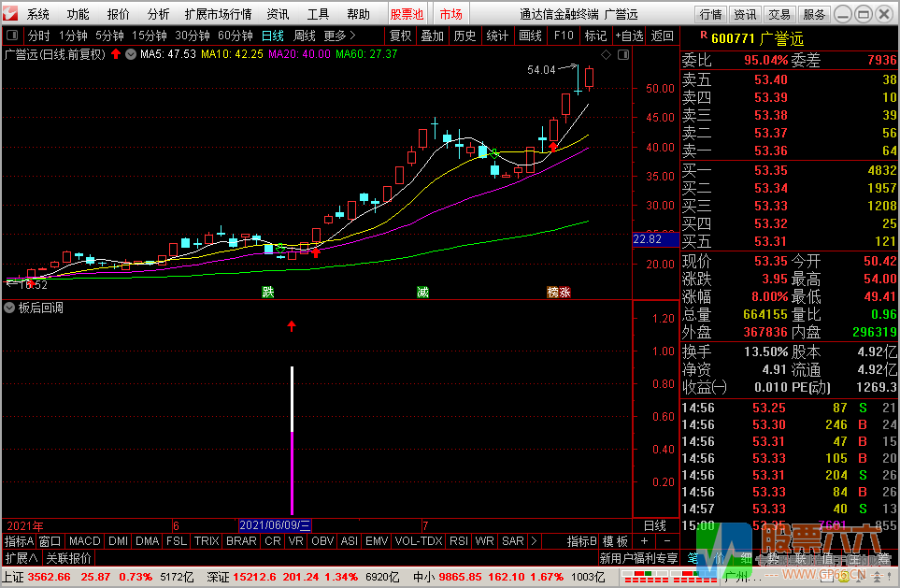The image size is (900, 588).
Task: Zoom in chart with + button
Action: coord(644,541)
